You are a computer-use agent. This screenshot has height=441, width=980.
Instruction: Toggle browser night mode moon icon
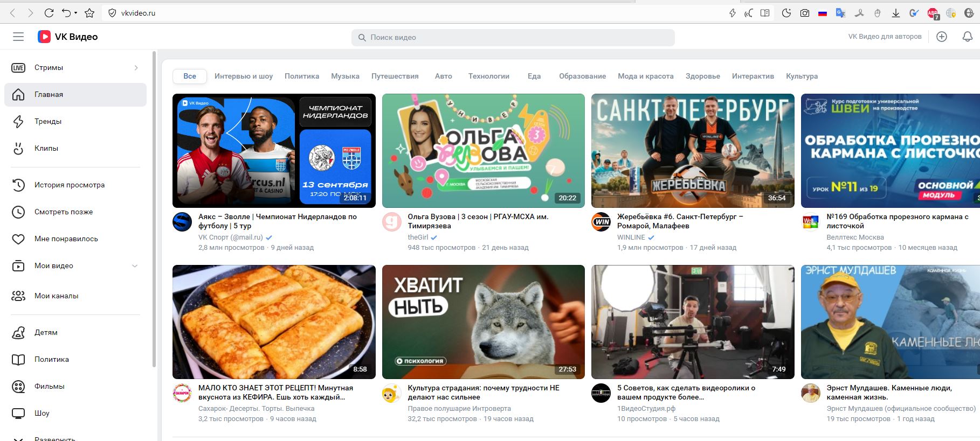pyautogui.click(x=786, y=13)
